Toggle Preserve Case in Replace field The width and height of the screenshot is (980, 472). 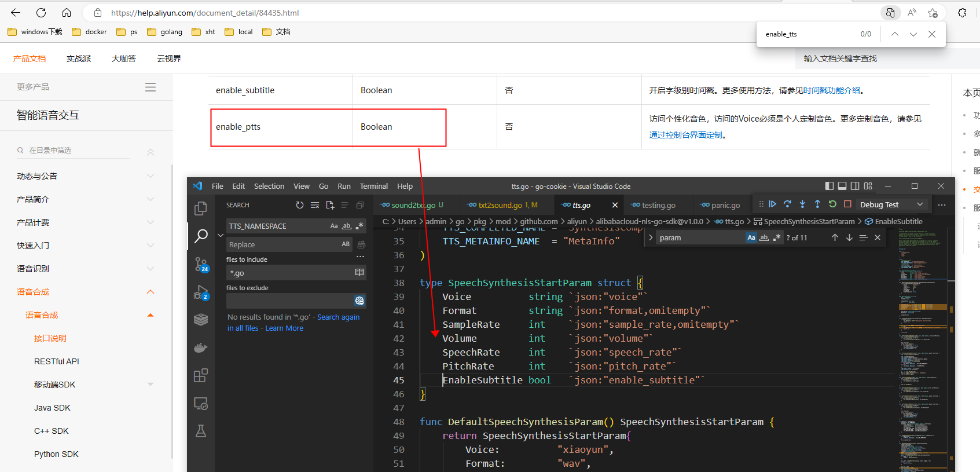[346, 244]
